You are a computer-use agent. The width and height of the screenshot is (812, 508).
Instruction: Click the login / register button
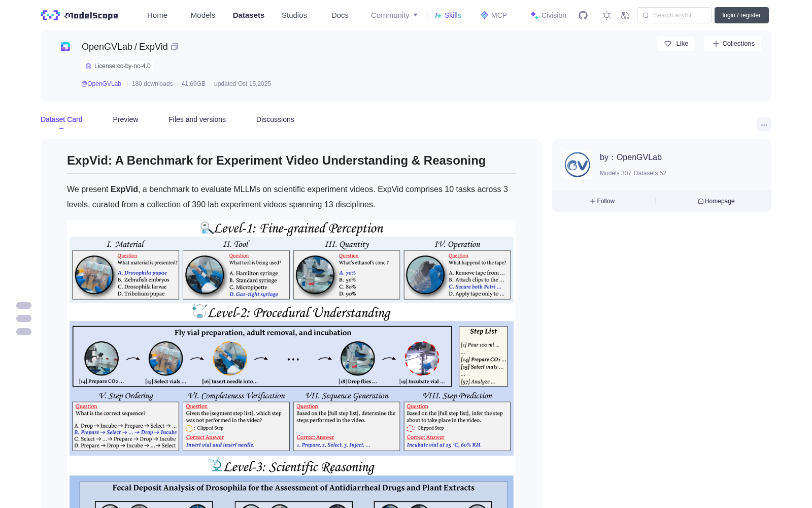tap(741, 15)
